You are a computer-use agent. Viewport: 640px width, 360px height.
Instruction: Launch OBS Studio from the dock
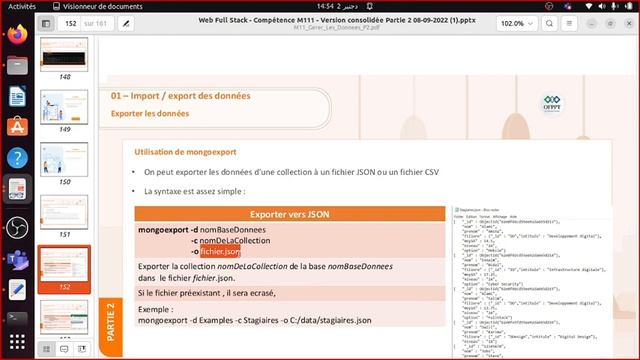17,227
